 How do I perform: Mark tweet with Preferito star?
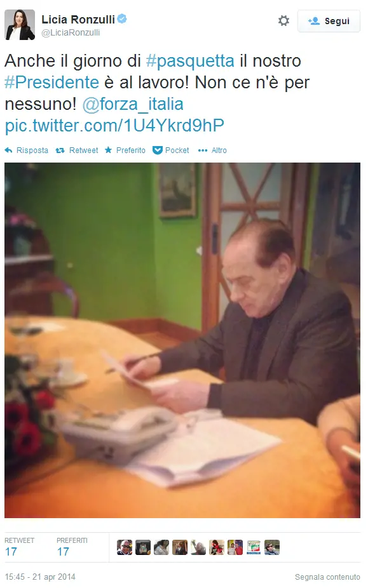pos(109,150)
